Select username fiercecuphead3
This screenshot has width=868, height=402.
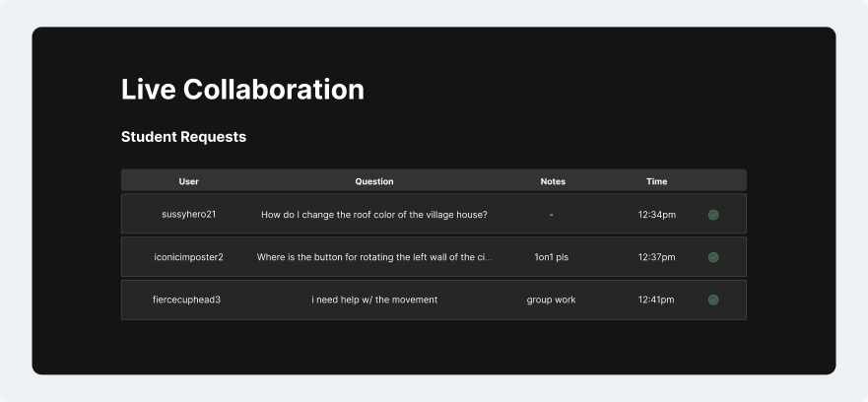pyautogui.click(x=186, y=300)
